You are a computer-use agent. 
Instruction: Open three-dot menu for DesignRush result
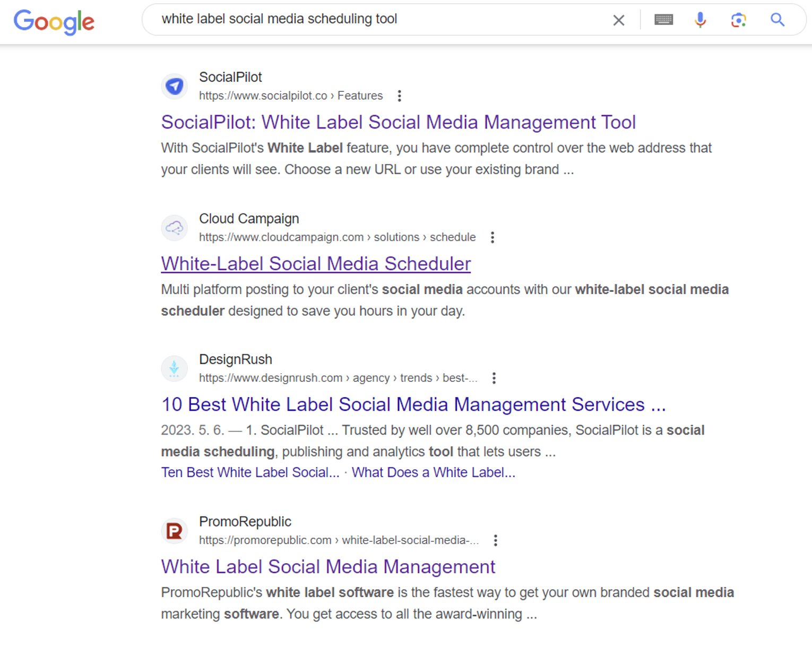click(494, 378)
